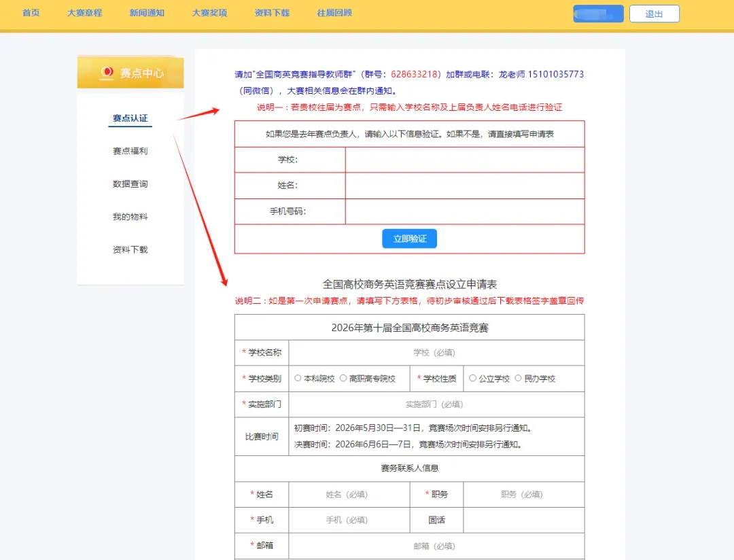The image size is (734, 560).
Task: Click the 退出 logout button
Action: tap(654, 14)
